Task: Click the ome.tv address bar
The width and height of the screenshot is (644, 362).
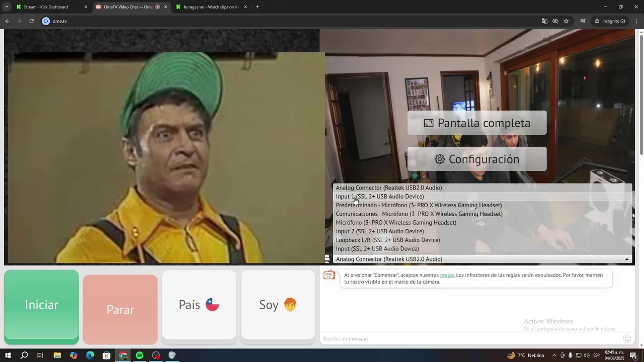Action: [x=292, y=21]
